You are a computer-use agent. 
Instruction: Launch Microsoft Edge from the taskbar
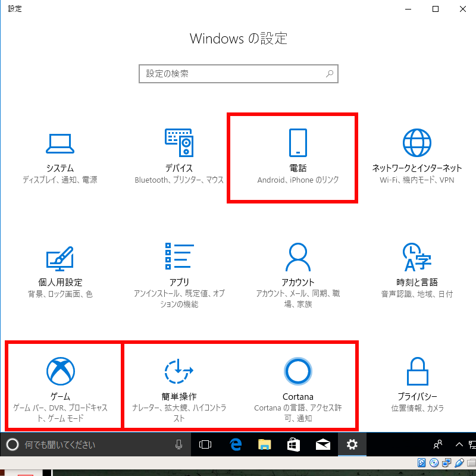click(x=235, y=444)
